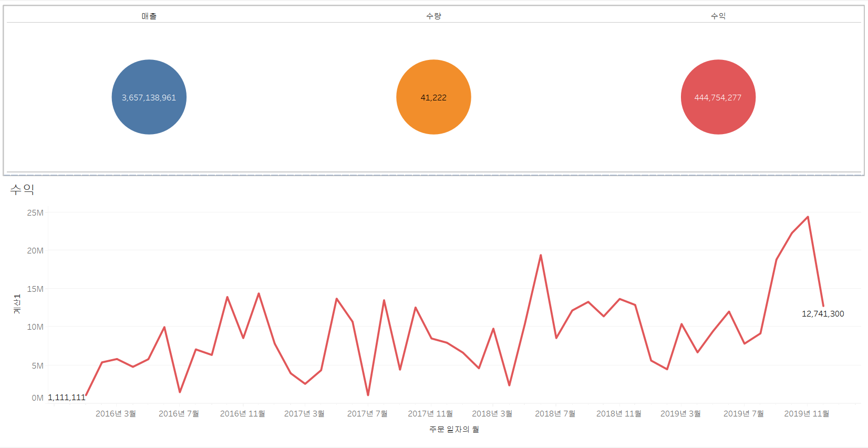The width and height of the screenshot is (868, 448).
Task: Click the 2017년 7월 axis label
Action: coord(367,414)
